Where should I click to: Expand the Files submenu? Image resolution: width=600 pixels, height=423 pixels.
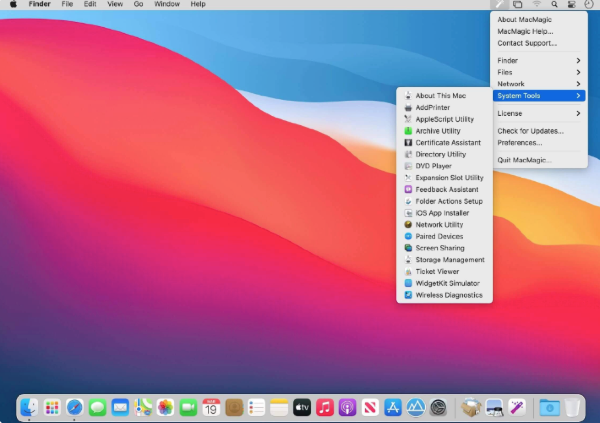539,72
